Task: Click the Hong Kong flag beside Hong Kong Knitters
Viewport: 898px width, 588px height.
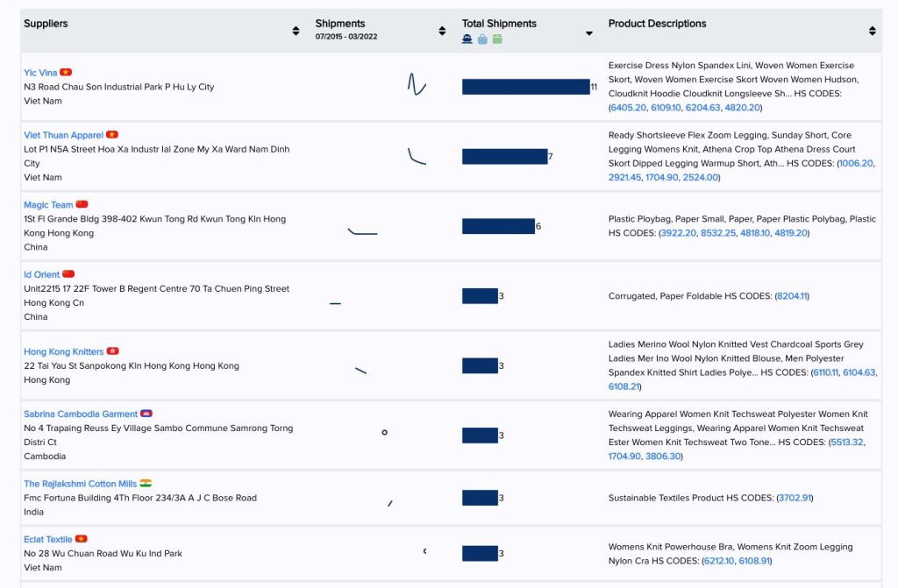Action: 112,351
